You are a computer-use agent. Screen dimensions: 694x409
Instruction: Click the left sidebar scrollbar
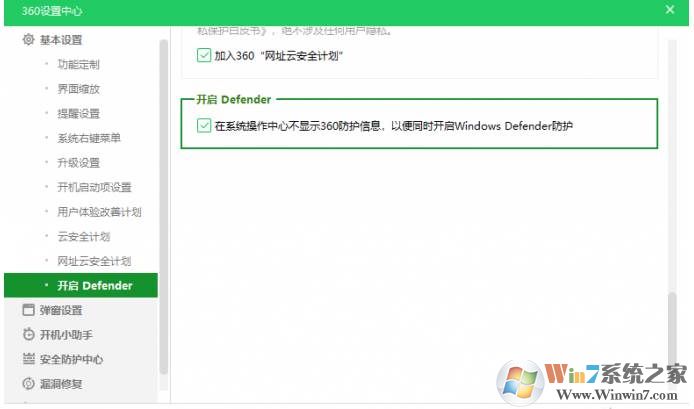tap(164, 200)
